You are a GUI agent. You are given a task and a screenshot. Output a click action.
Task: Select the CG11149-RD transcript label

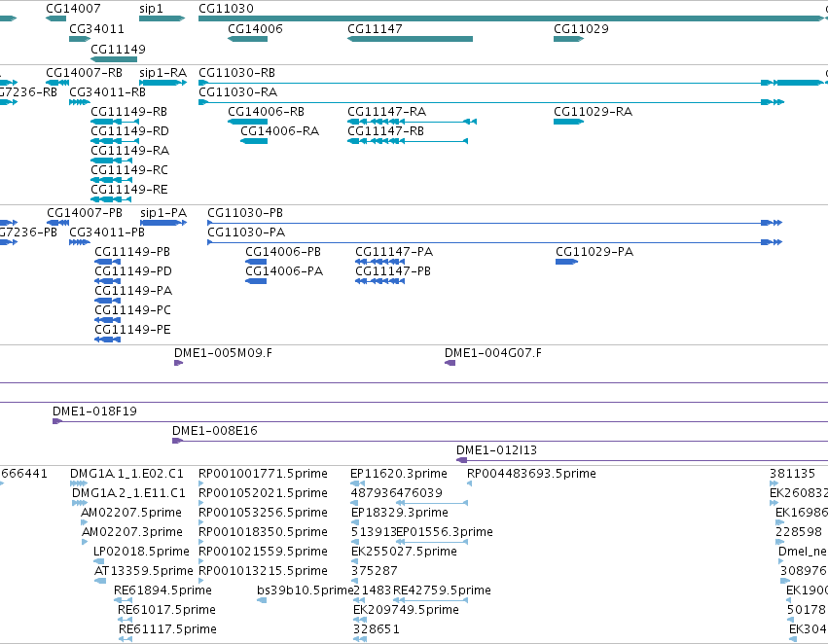click(129, 131)
